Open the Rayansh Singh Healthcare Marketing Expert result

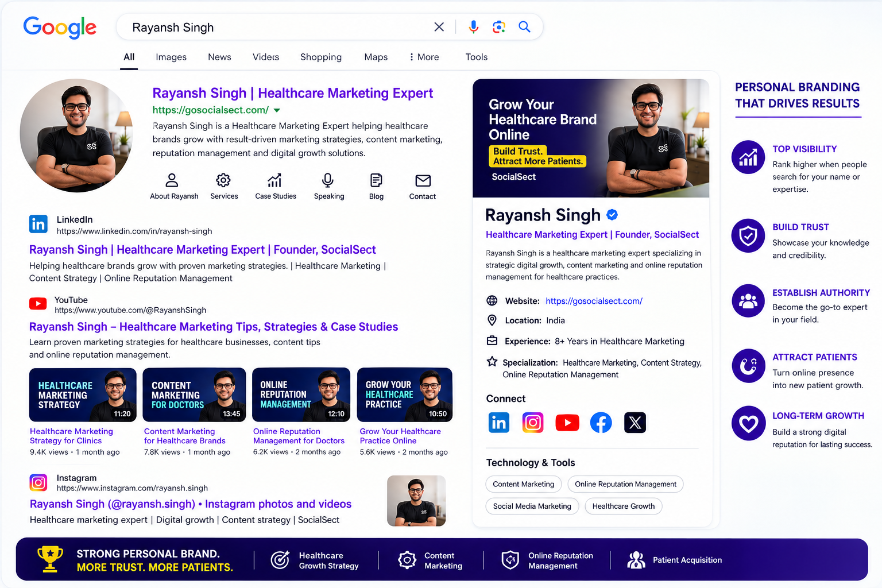(293, 93)
